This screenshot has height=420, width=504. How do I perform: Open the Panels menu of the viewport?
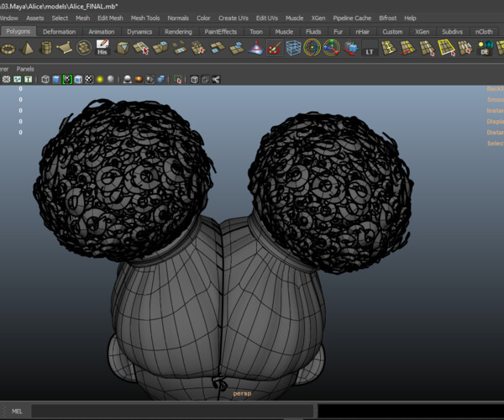point(25,69)
